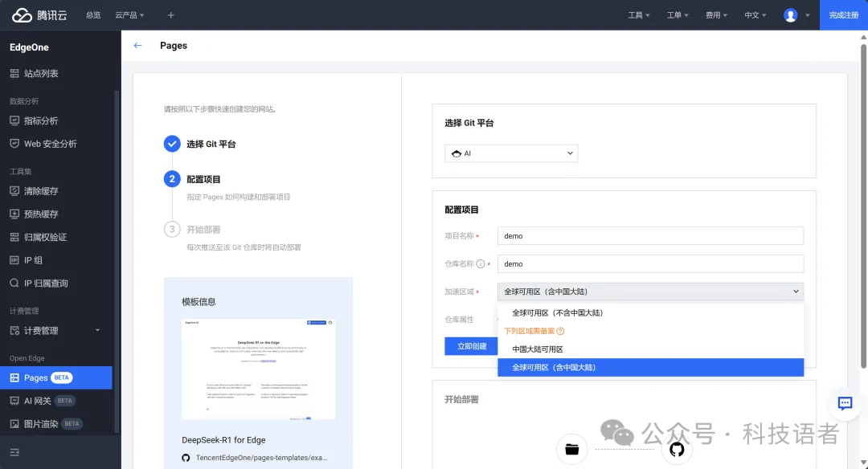Viewport: 868px width, 469px height.
Task: Open TencentEdgeOne/pages-templates repository link
Action: [x=261, y=458]
